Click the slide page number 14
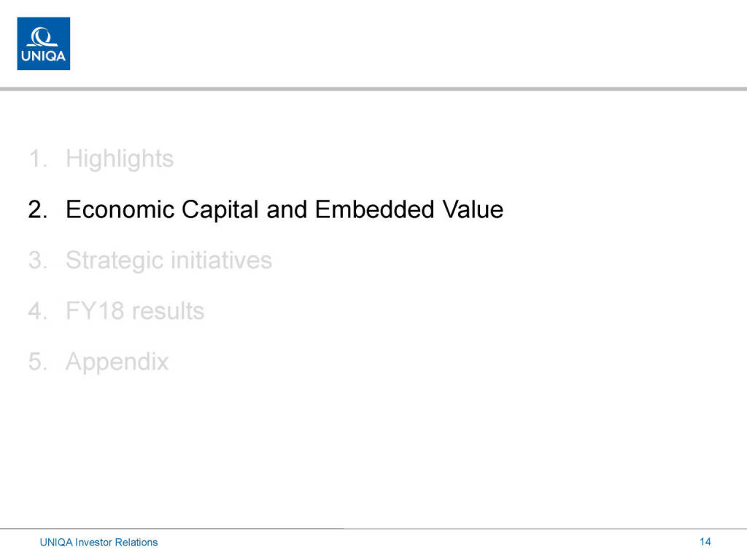 point(705,541)
